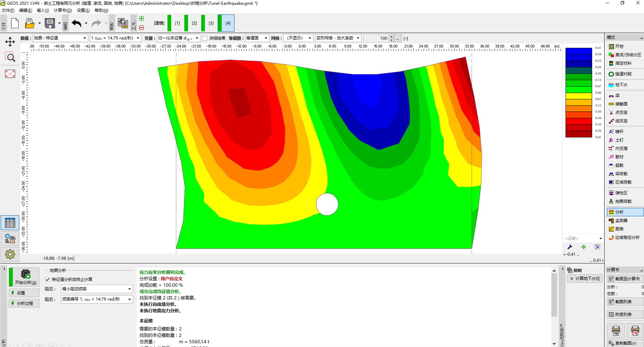Toggle the 详细结果 checkbox
Image resolution: width=644 pixels, height=347 pixels.
point(205,38)
